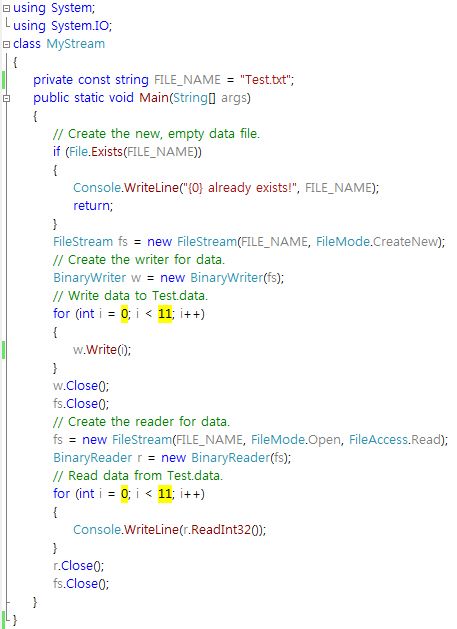This screenshot has height=629, width=457.
Task: Click the "using System.IO;" line
Action: pyautogui.click(x=63, y=26)
